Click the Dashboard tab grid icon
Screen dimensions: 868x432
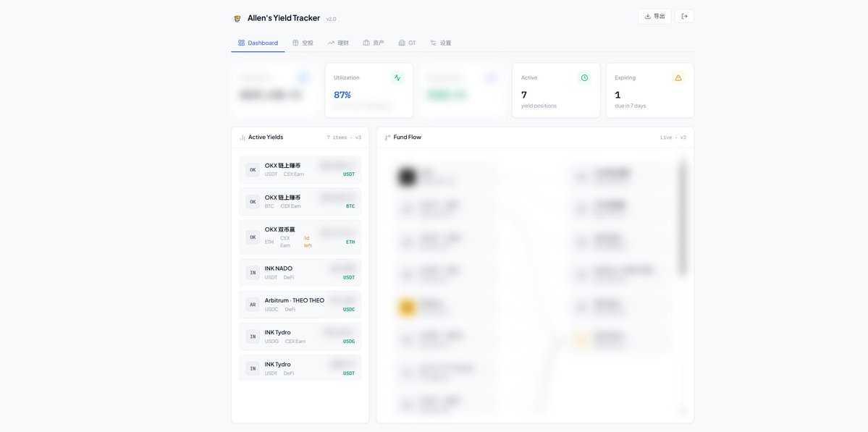[x=241, y=43]
